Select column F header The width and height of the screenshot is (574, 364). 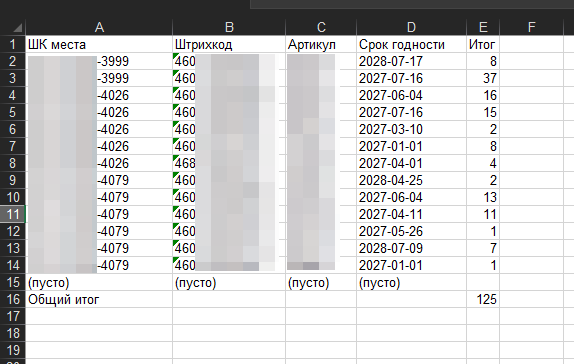point(531,27)
